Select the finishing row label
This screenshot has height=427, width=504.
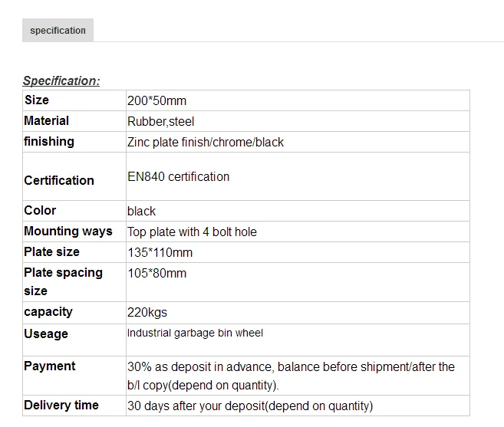click(x=49, y=142)
